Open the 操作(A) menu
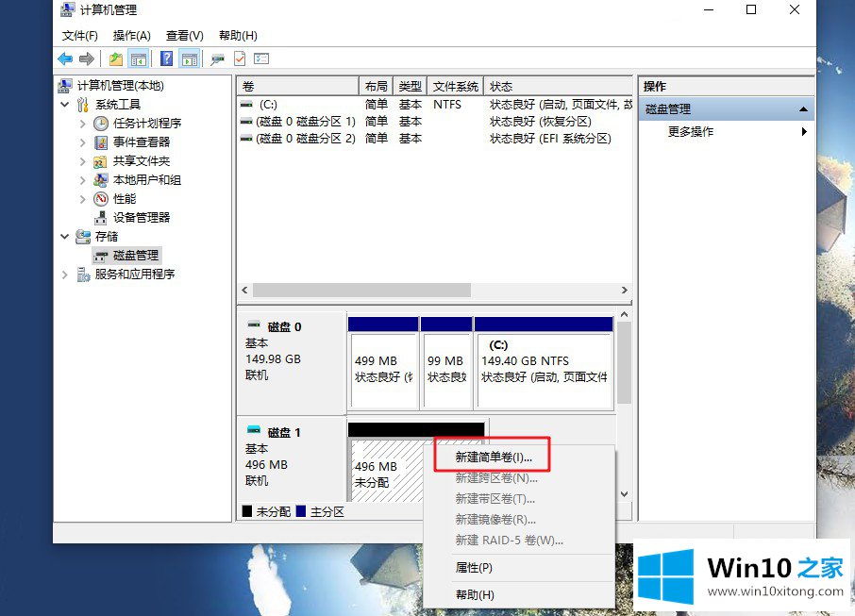Screen dimensions: 855x616 click(131, 35)
